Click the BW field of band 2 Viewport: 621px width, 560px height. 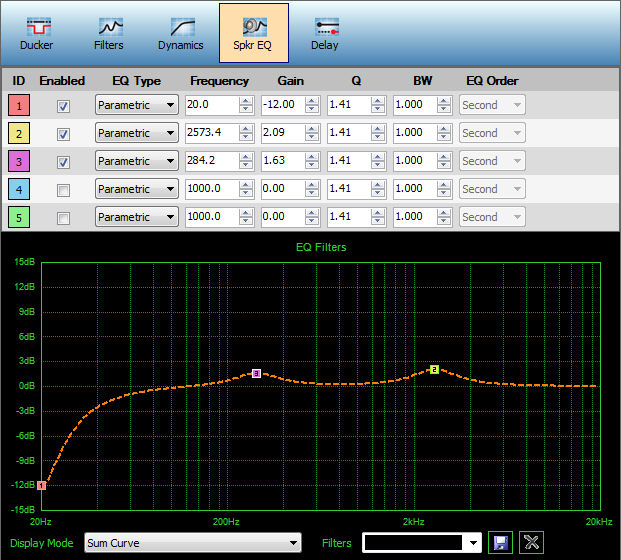tap(415, 133)
